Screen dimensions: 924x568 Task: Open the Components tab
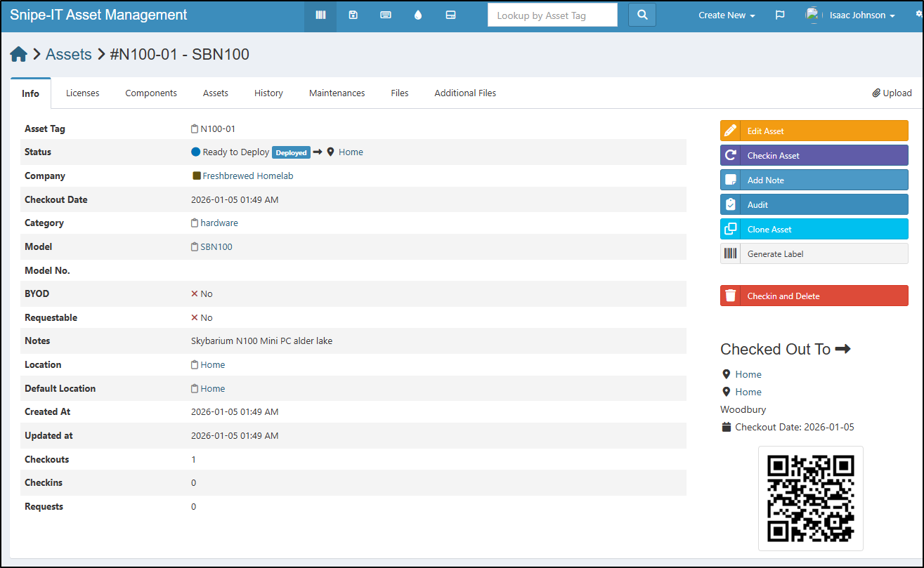151,93
